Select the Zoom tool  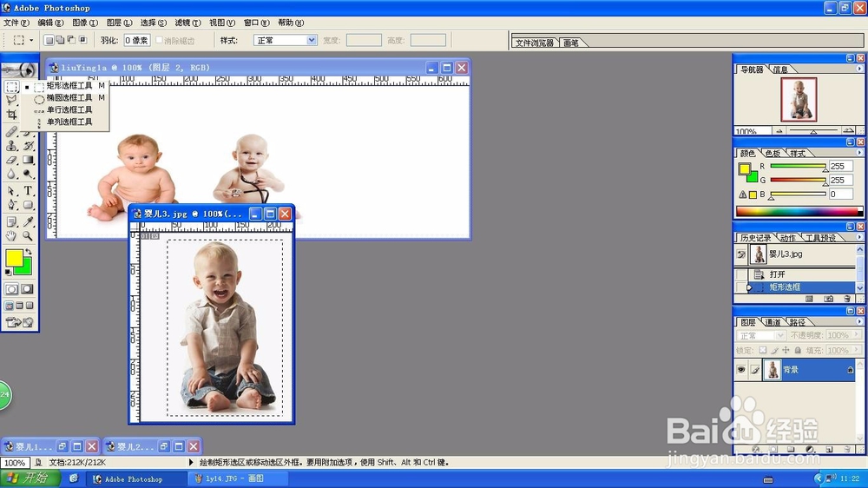pyautogui.click(x=29, y=236)
